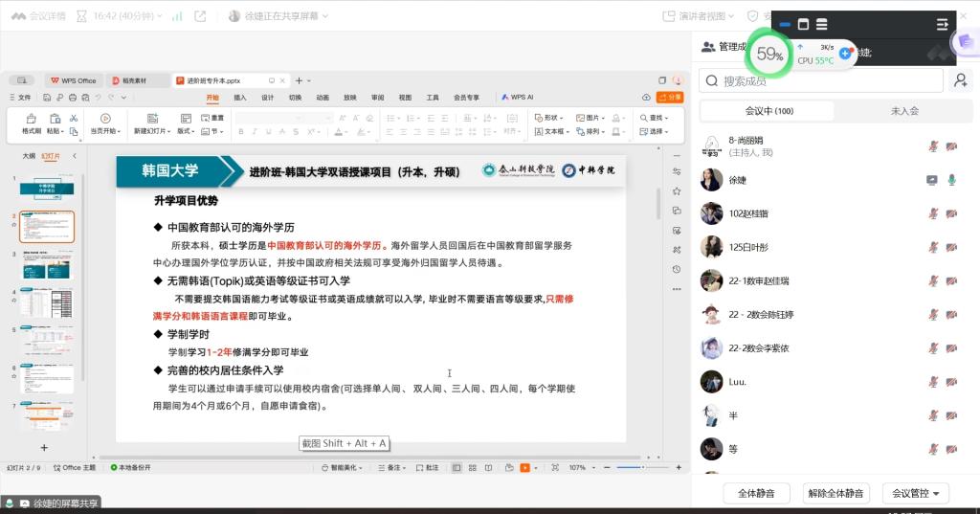The image size is (980, 514).
Task: Click the zoom out minus button
Action: (x=607, y=468)
